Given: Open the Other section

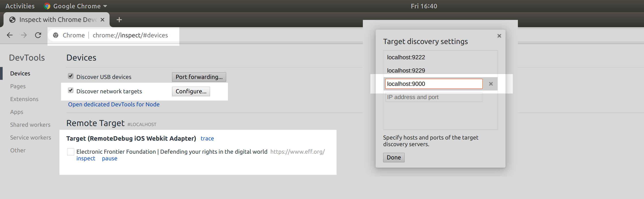Looking at the screenshot, I should tap(18, 150).
